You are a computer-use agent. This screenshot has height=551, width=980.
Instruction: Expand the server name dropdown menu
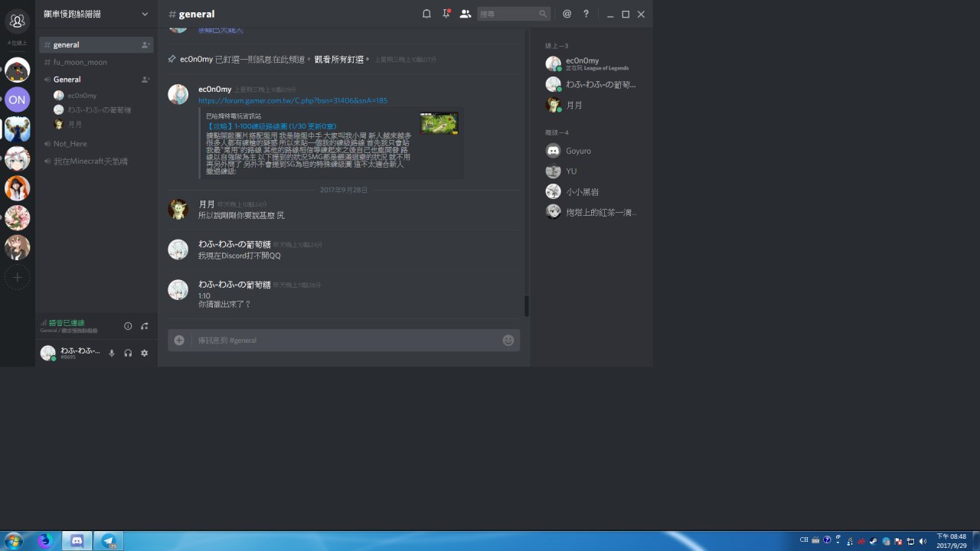[145, 14]
